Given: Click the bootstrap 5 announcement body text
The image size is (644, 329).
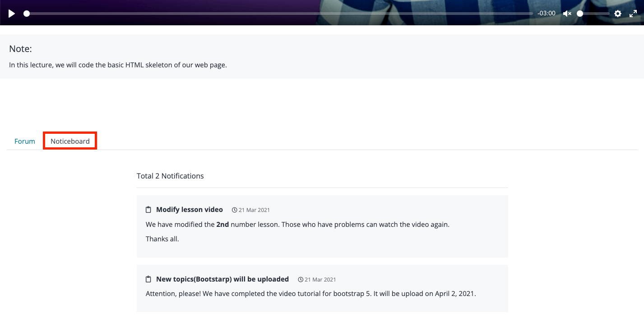Looking at the screenshot, I should (x=310, y=294).
